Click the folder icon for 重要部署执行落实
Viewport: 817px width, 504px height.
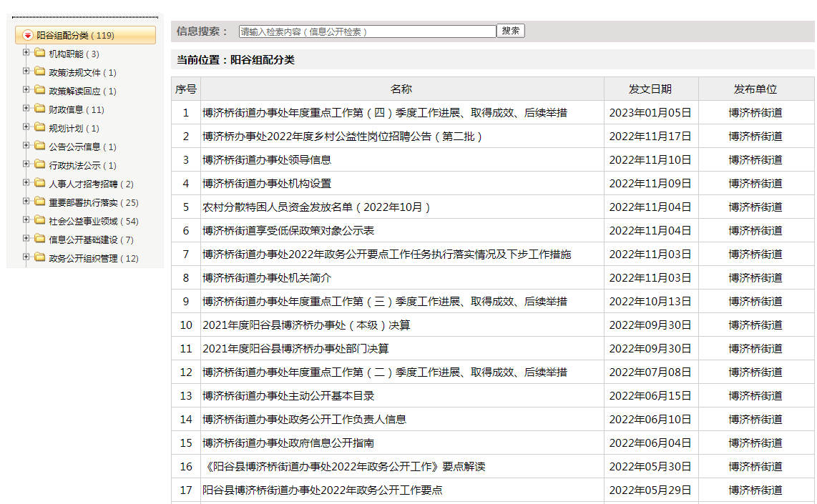click(39, 202)
